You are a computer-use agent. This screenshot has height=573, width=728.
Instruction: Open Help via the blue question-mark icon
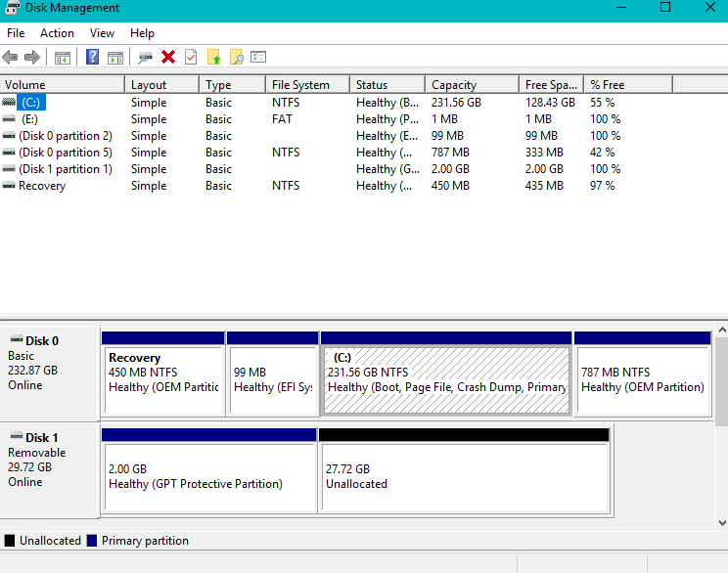(x=92, y=57)
